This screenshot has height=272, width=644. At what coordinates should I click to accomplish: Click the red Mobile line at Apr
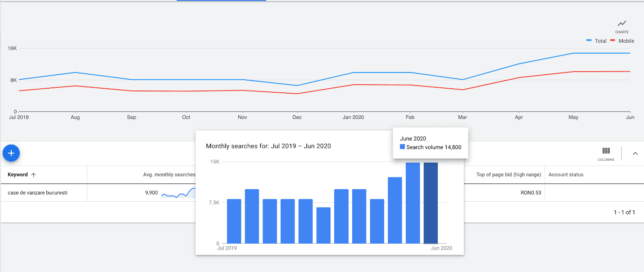(519, 77)
